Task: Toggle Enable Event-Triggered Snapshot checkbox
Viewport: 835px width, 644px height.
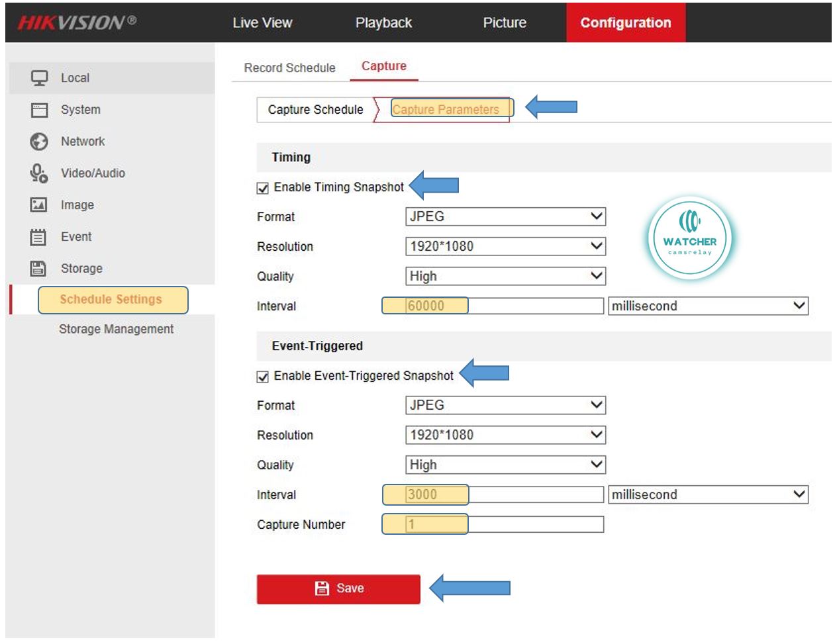Action: 263,377
